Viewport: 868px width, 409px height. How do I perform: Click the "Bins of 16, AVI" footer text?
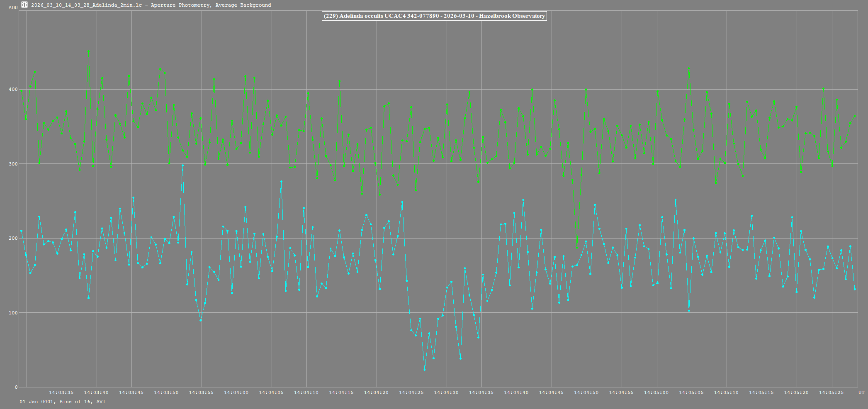82,402
